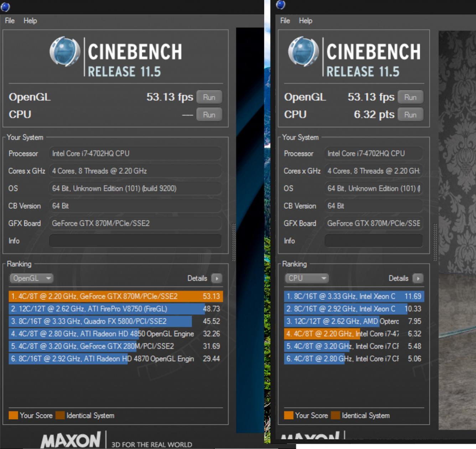Click the Your Score orange swatch in right window
The height and width of the screenshot is (449, 476).
coord(289,415)
